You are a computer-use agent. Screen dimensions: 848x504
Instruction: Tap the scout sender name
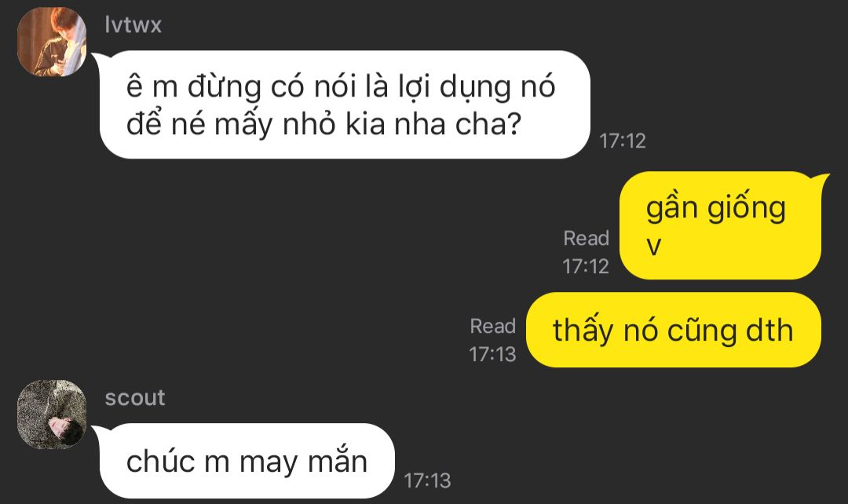(135, 398)
